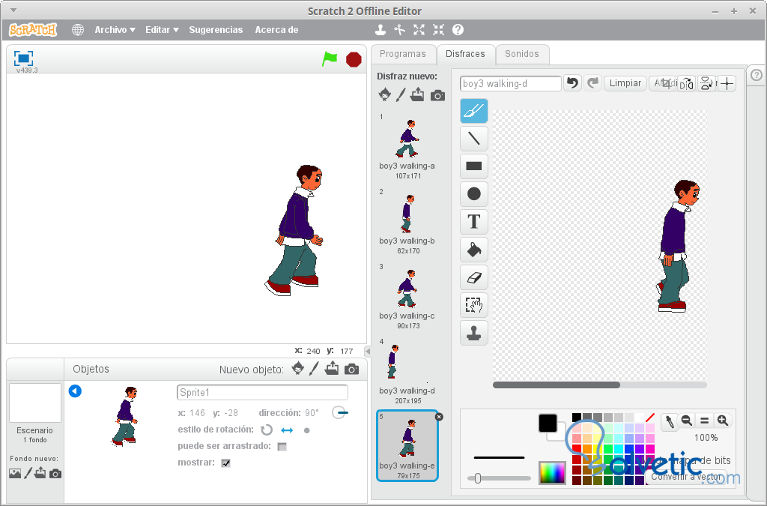The height and width of the screenshot is (506, 767).
Task: Select the Grow sprite tool
Action: click(x=419, y=30)
